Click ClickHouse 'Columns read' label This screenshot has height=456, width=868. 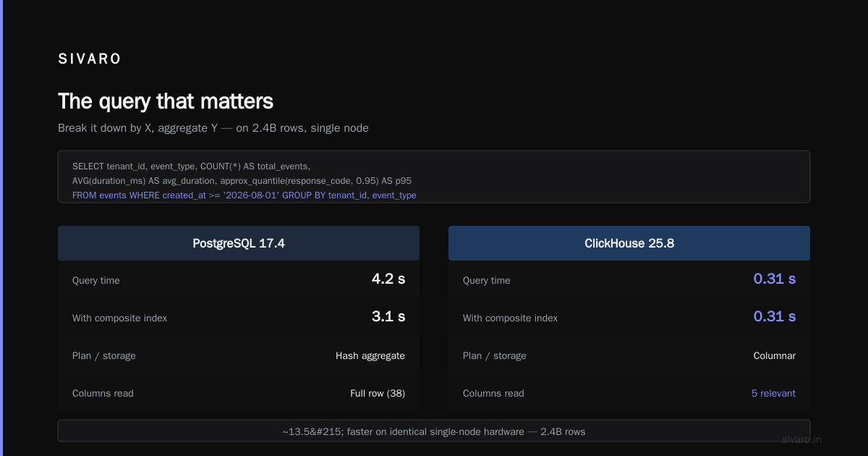[x=493, y=394]
